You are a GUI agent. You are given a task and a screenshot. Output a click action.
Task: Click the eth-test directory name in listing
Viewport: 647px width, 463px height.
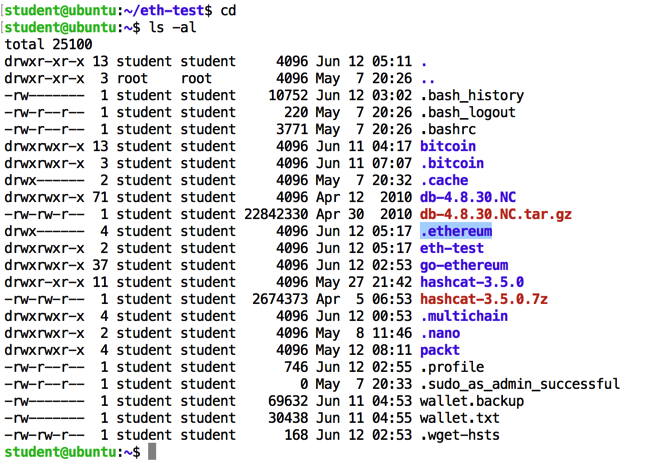click(x=452, y=248)
